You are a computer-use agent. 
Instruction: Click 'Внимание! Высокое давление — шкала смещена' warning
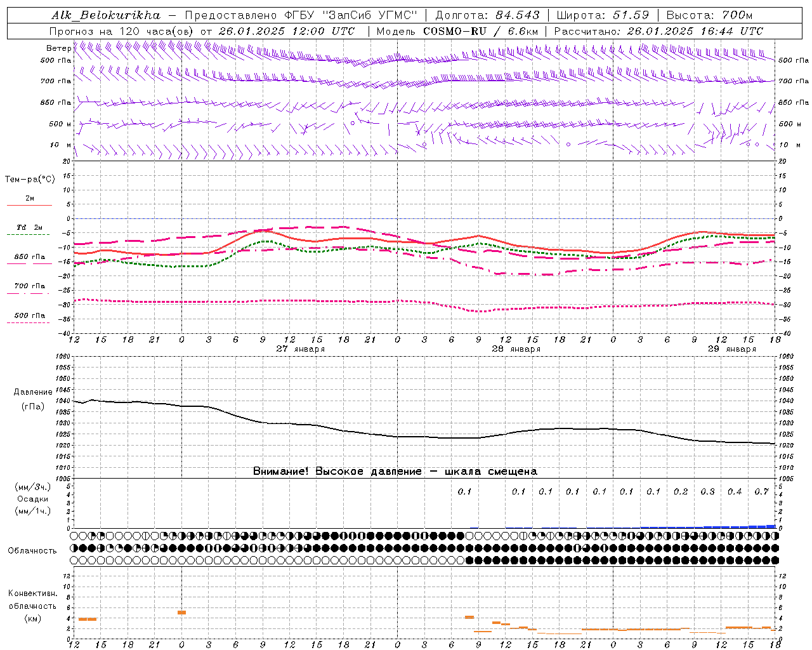click(x=395, y=472)
